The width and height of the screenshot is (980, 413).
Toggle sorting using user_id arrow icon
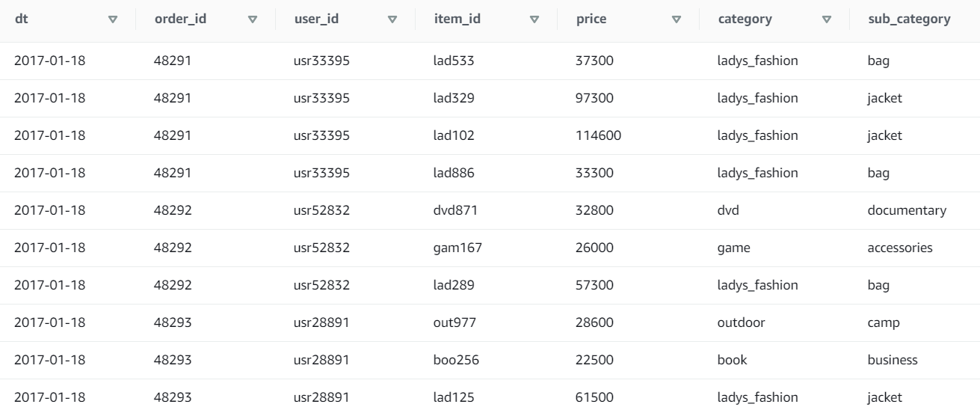pos(392,20)
